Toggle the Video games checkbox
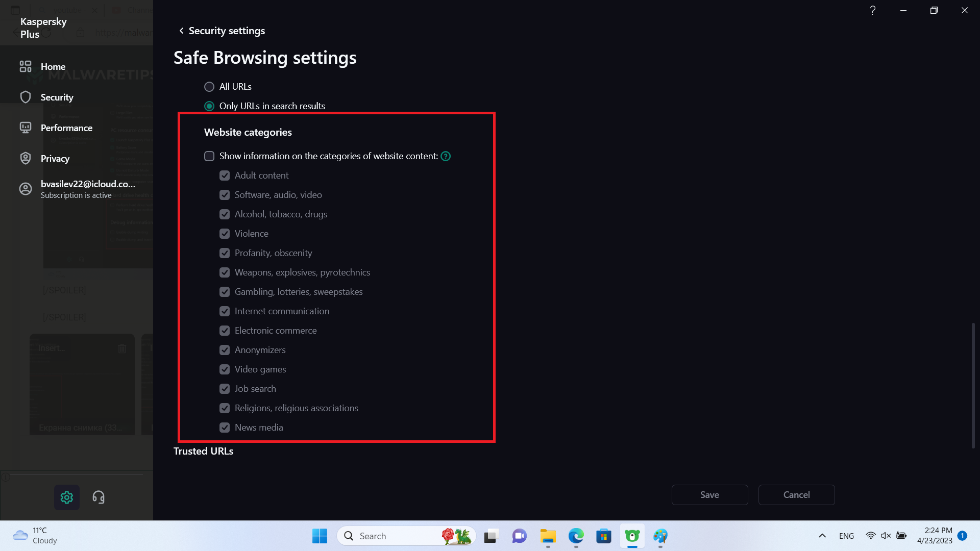The width and height of the screenshot is (980, 551). (x=225, y=369)
